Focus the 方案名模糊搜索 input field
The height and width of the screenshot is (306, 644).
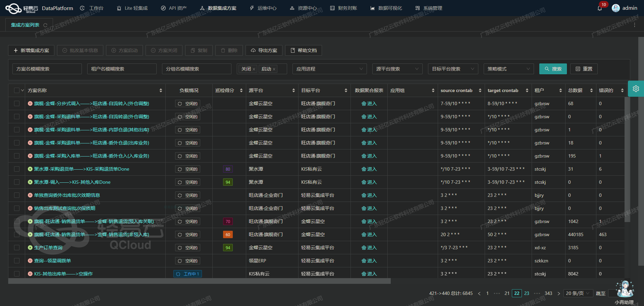click(47, 69)
